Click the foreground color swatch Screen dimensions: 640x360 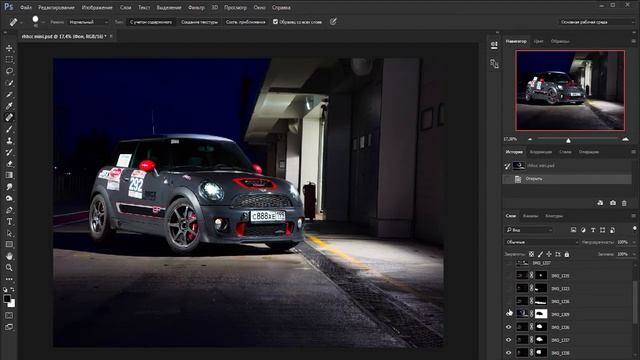coord(7,298)
